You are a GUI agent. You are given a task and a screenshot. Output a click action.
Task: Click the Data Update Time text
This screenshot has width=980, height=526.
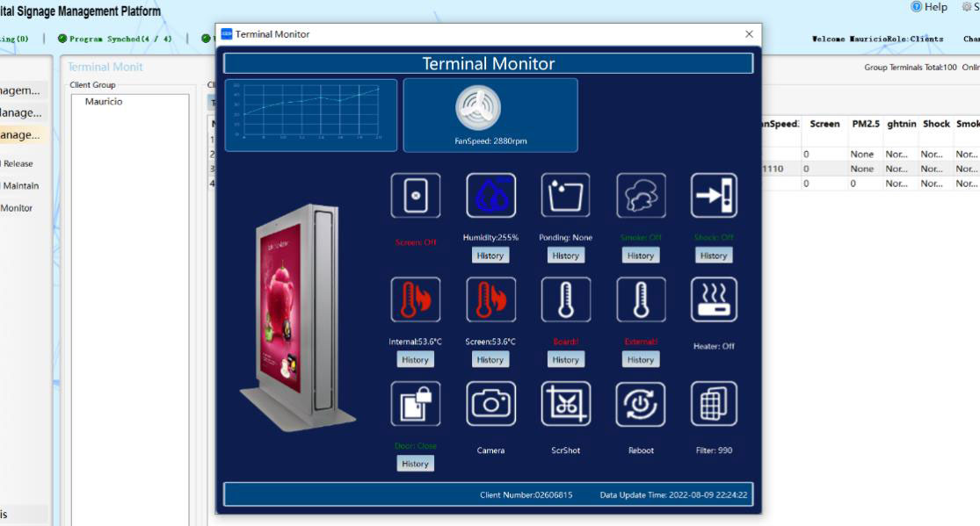(x=674, y=494)
